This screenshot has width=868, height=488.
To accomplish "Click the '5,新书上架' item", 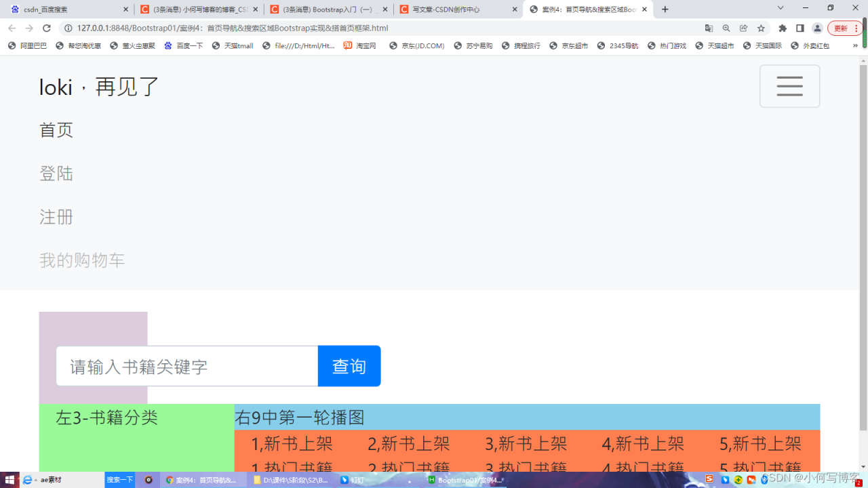I will (x=760, y=444).
